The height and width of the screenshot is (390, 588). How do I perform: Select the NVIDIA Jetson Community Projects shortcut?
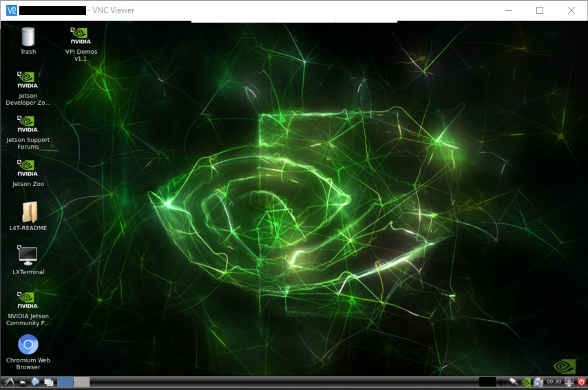pyautogui.click(x=28, y=309)
